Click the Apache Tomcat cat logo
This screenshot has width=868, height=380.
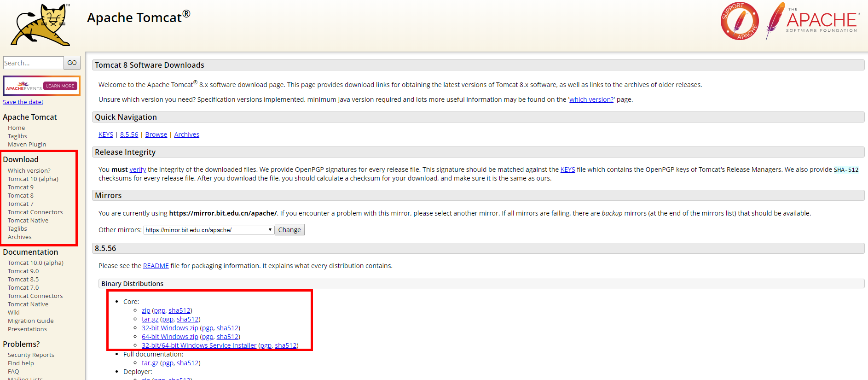pyautogui.click(x=41, y=24)
